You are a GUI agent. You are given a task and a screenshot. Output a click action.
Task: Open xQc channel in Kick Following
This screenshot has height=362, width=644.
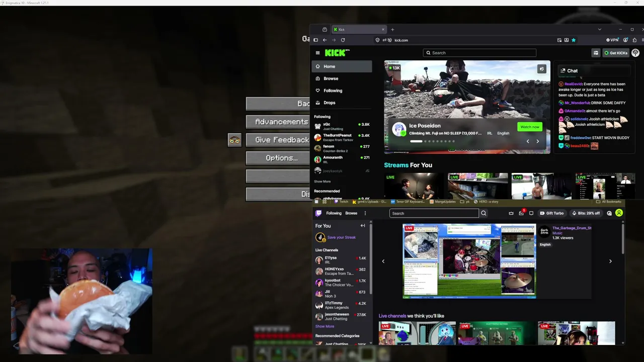pyautogui.click(x=342, y=126)
